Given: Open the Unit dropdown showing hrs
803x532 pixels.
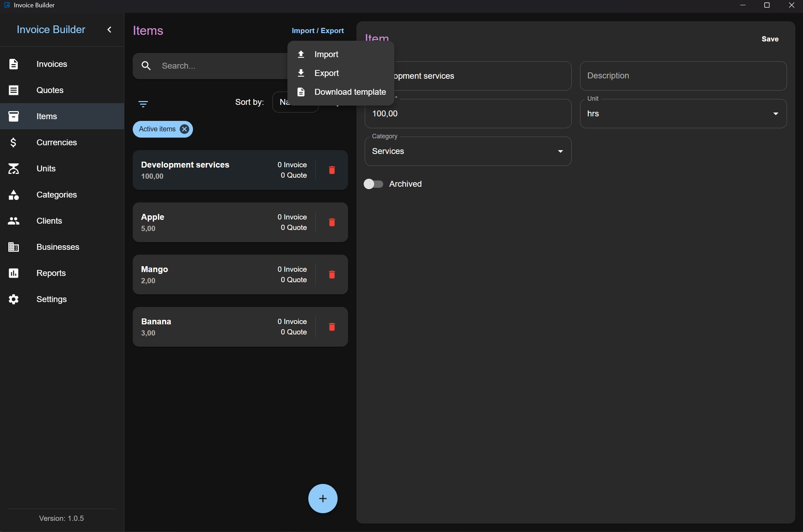Looking at the screenshot, I should click(x=683, y=114).
